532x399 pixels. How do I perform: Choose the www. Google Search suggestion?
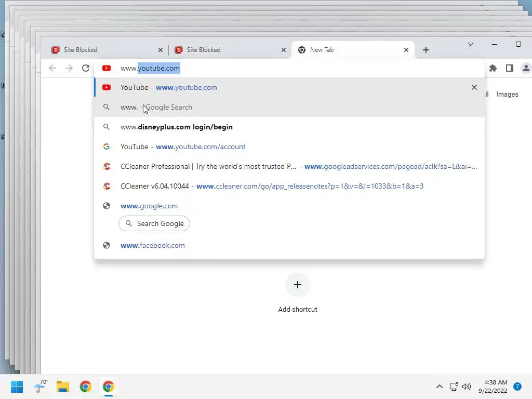[x=289, y=107]
